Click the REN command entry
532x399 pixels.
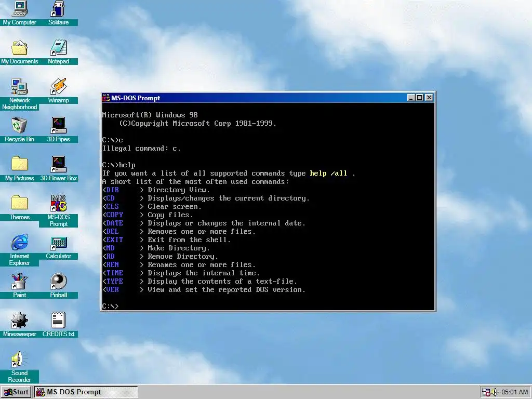[x=112, y=264]
